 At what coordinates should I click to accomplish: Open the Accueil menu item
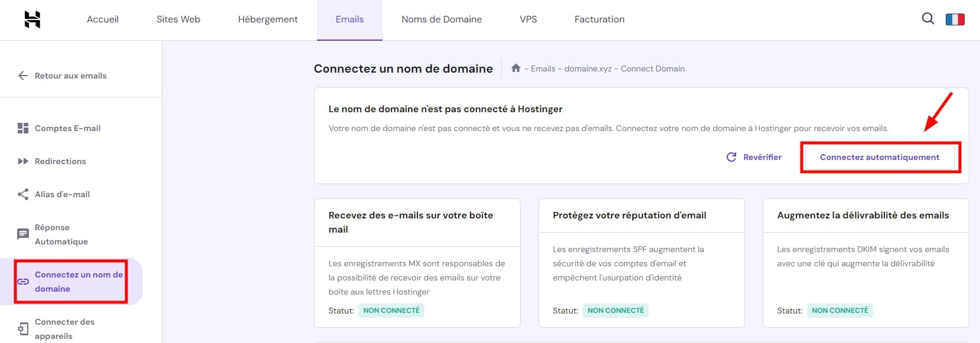click(x=103, y=19)
